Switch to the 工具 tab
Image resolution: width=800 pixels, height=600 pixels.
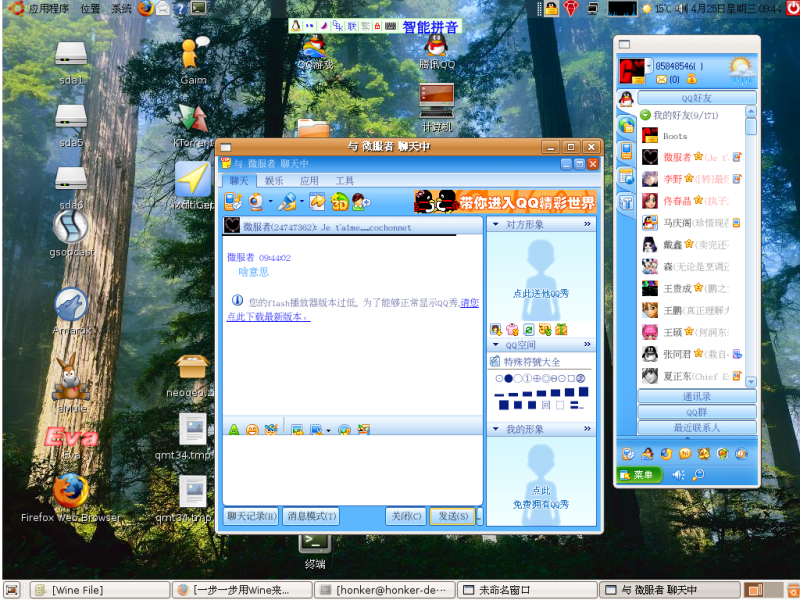coord(344,181)
